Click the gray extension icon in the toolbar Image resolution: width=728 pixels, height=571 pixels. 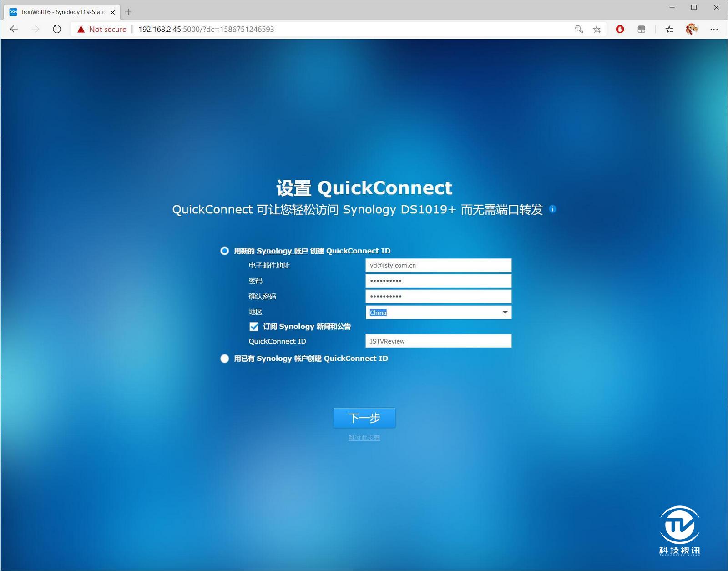point(641,29)
